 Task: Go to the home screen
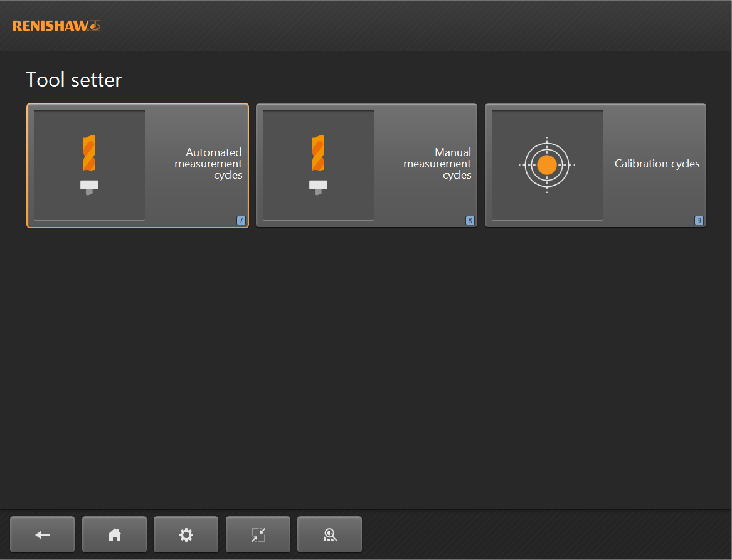pos(114,535)
